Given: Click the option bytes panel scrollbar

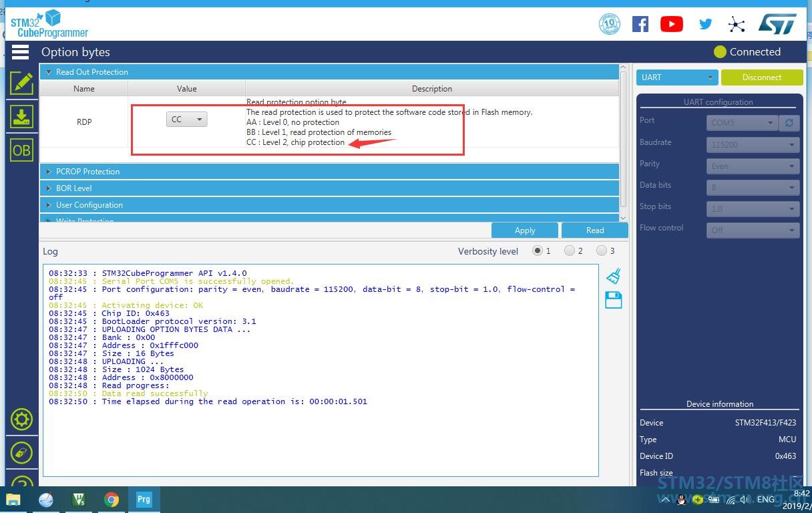Looking at the screenshot, I should 624,139.
